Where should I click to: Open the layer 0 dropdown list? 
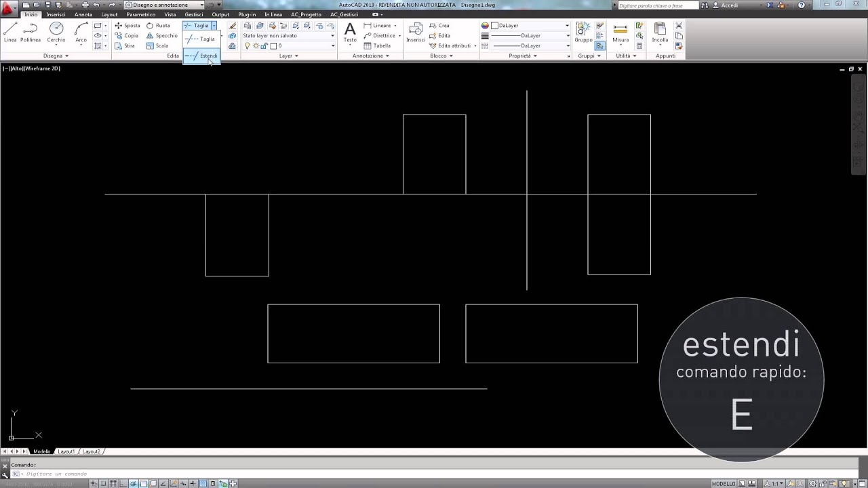[x=289, y=45]
